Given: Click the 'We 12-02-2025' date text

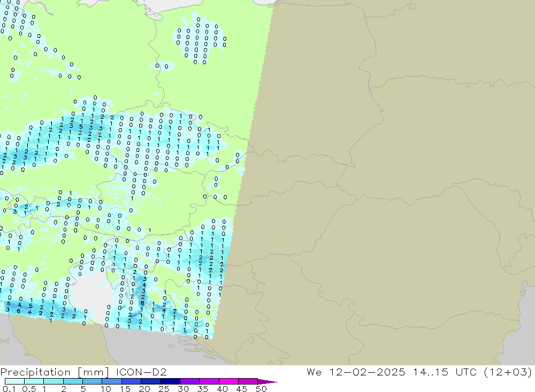Looking at the screenshot, I should click(x=356, y=372).
